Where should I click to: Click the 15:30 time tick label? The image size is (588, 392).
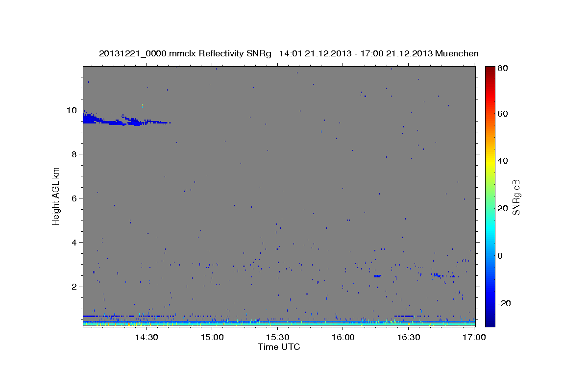[x=277, y=337]
